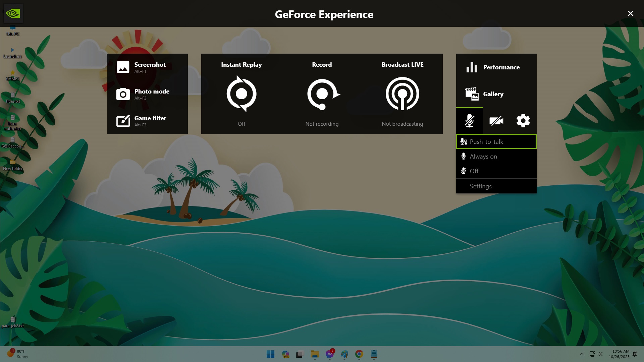Open the network tray icon

(x=592, y=354)
